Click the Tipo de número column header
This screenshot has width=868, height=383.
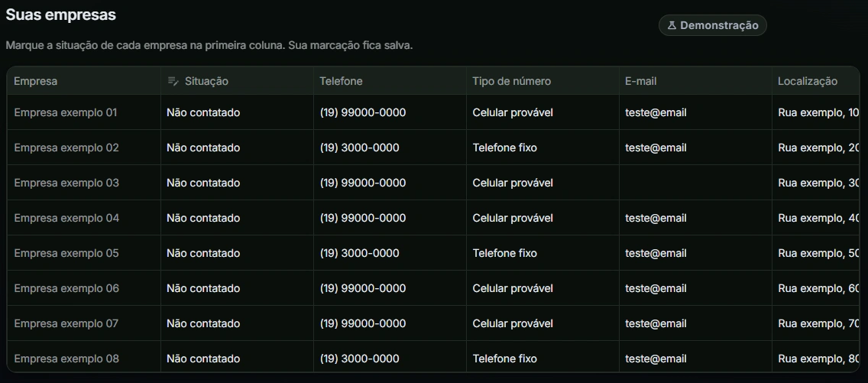pos(511,81)
